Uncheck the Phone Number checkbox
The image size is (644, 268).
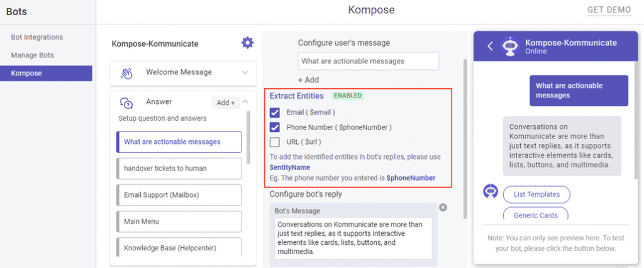pos(275,128)
